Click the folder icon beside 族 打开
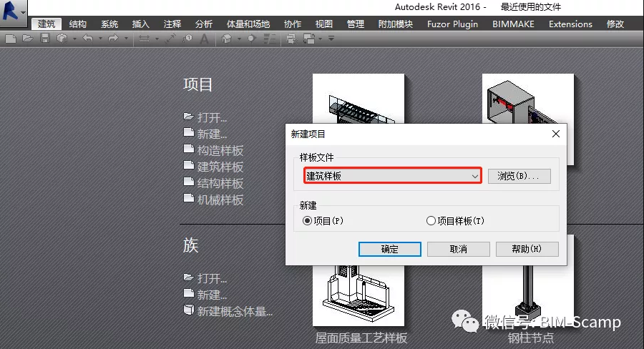The width and height of the screenshot is (644, 349). (x=188, y=277)
